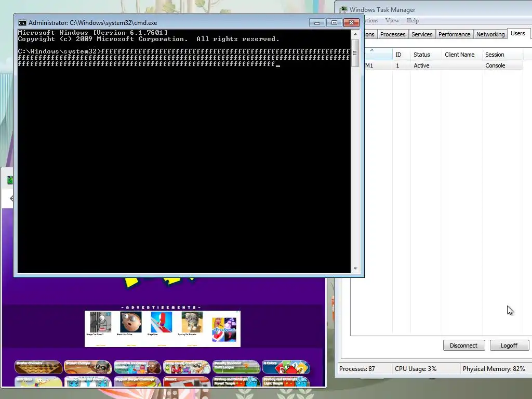Select the Users tab

[x=518, y=33]
